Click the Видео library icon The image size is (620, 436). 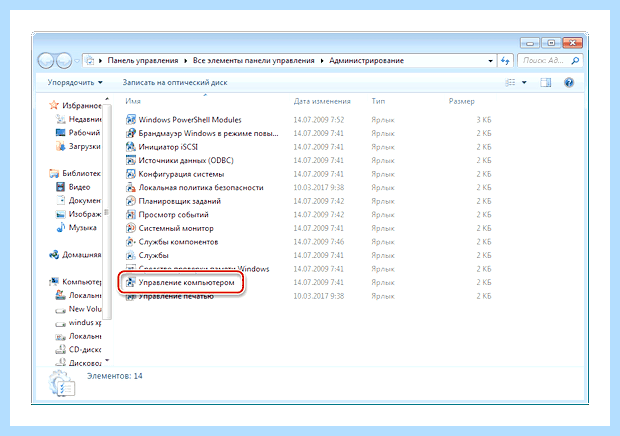(x=60, y=187)
